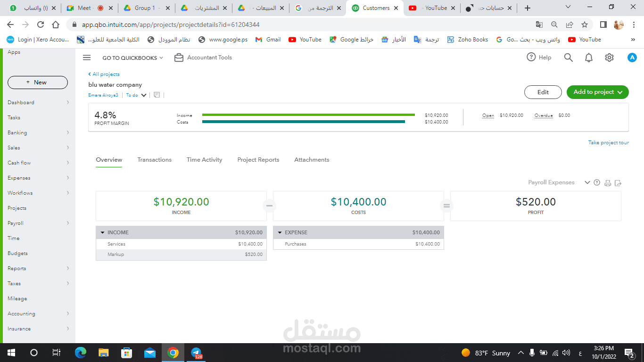Image resolution: width=644 pixels, height=362 pixels.
Task: Collapse the EXPENSE section header
Action: (x=280, y=232)
